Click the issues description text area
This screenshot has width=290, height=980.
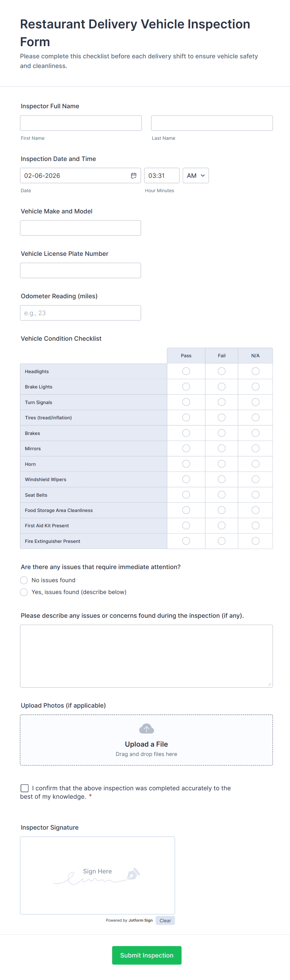click(146, 656)
